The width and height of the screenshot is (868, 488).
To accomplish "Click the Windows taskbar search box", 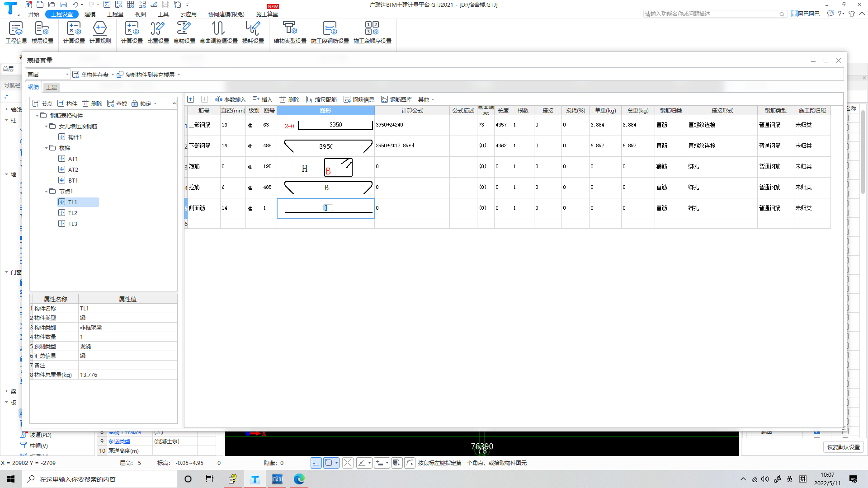I will [x=99, y=479].
